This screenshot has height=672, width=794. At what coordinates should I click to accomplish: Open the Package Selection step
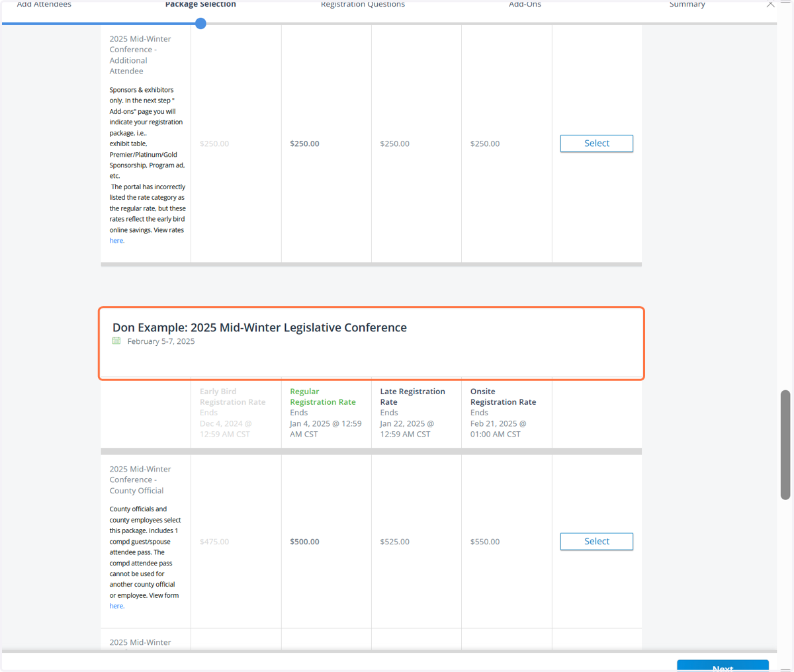point(200,4)
